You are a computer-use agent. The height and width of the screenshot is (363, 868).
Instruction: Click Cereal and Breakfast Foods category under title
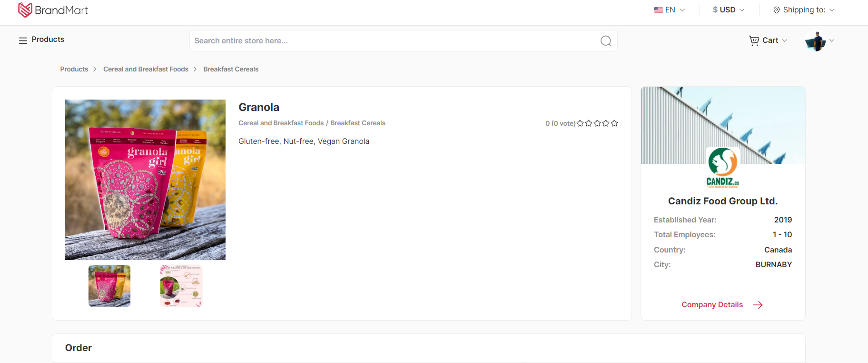point(281,123)
